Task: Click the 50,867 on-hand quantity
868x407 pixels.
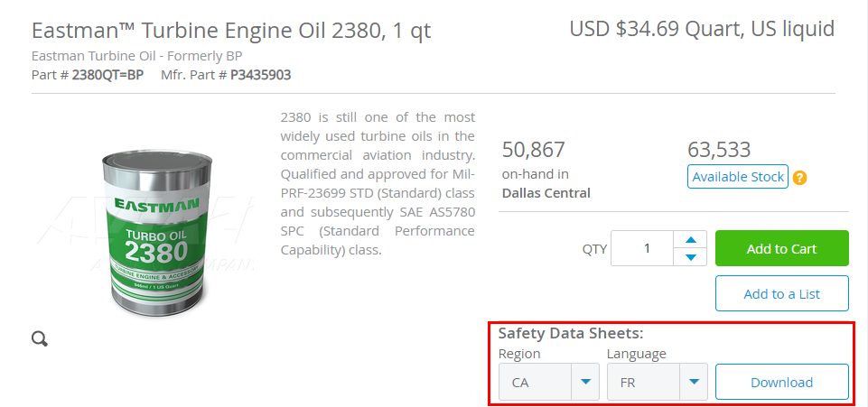Action: point(533,150)
